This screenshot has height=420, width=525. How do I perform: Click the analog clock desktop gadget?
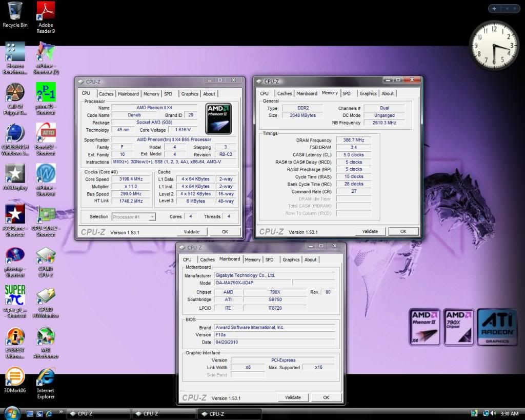click(x=494, y=46)
